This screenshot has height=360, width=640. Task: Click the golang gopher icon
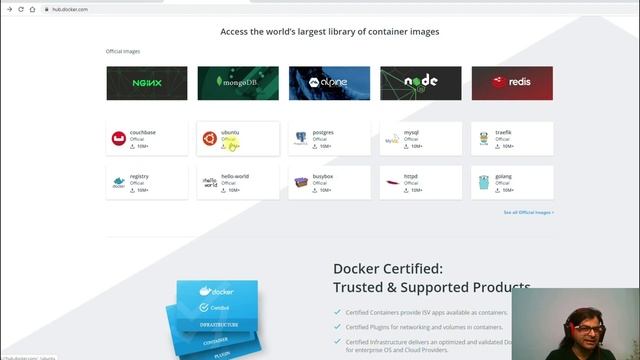(484, 182)
